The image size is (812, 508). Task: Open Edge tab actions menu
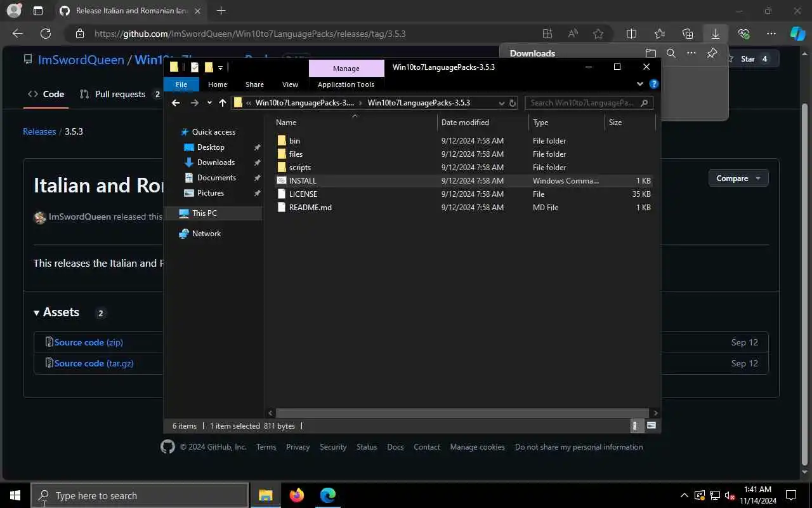click(x=38, y=11)
